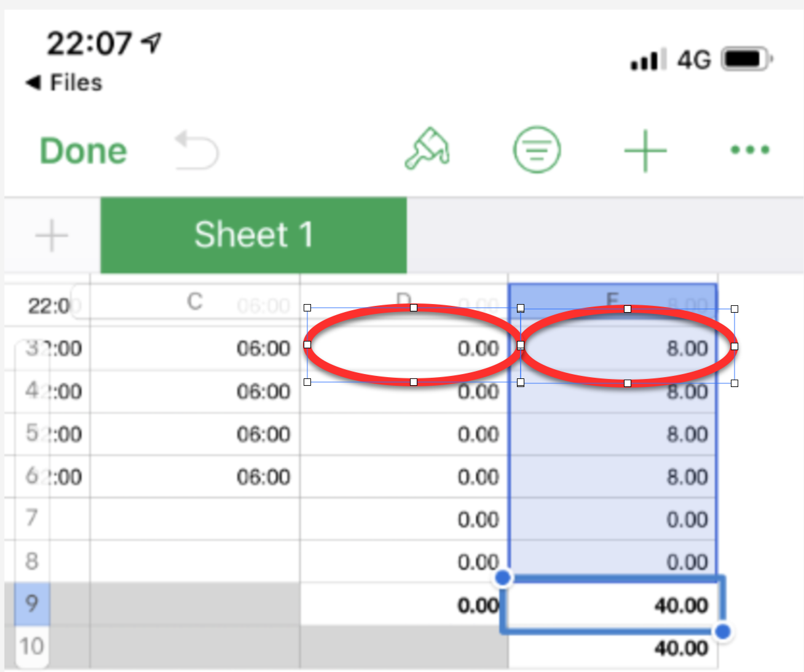Select column C header
The width and height of the screenshot is (804, 672).
(195, 302)
